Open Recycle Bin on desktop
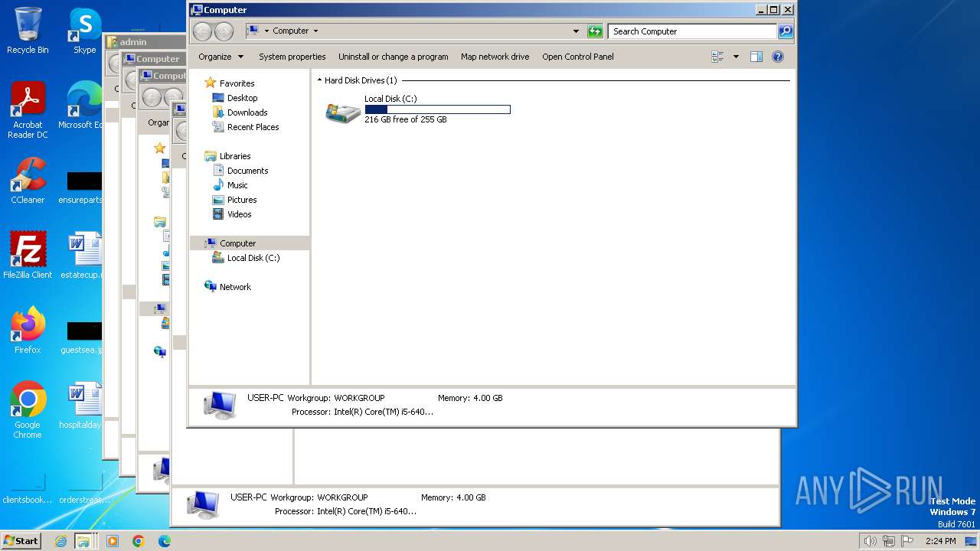 click(28, 31)
